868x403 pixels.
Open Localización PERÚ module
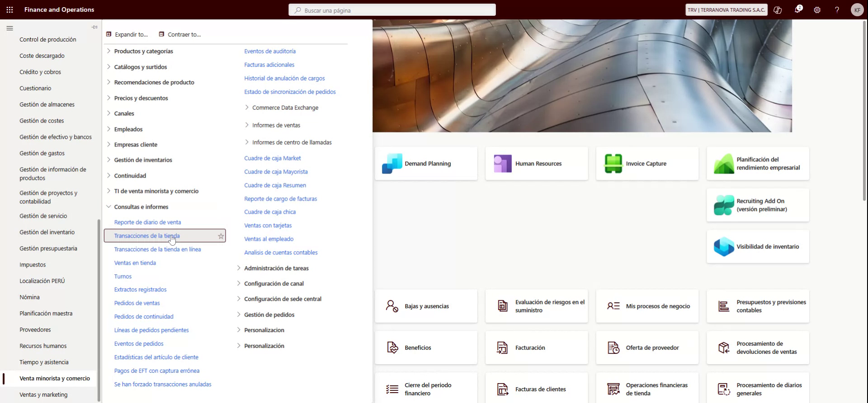[42, 281]
